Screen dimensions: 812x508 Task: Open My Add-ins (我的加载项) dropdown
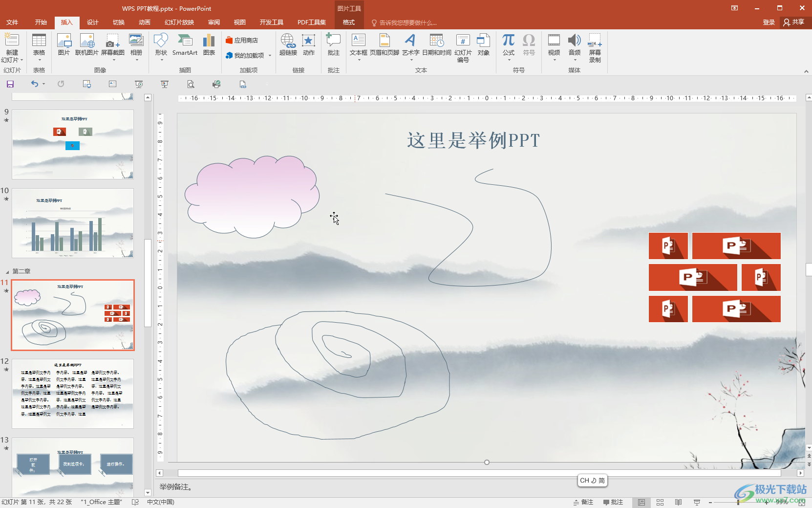270,56
